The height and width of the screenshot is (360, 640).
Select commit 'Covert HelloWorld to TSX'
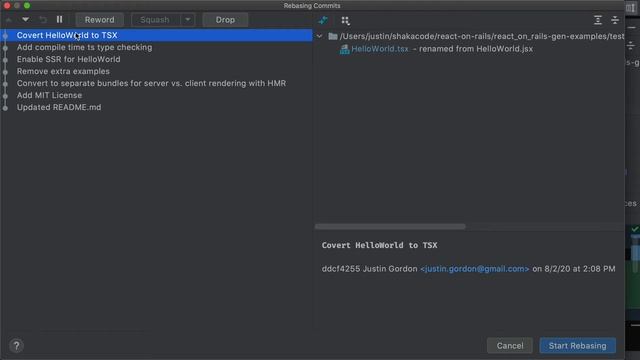[x=156, y=35]
